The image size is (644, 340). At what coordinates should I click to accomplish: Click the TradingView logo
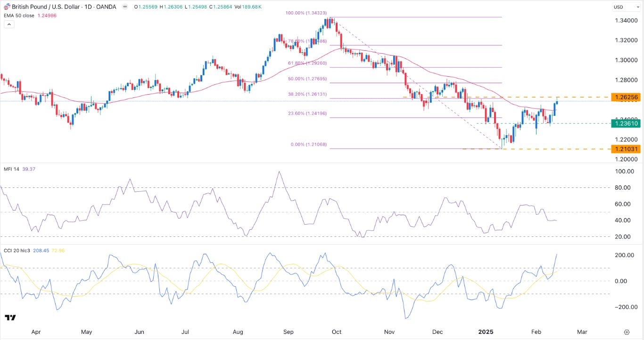(10, 318)
